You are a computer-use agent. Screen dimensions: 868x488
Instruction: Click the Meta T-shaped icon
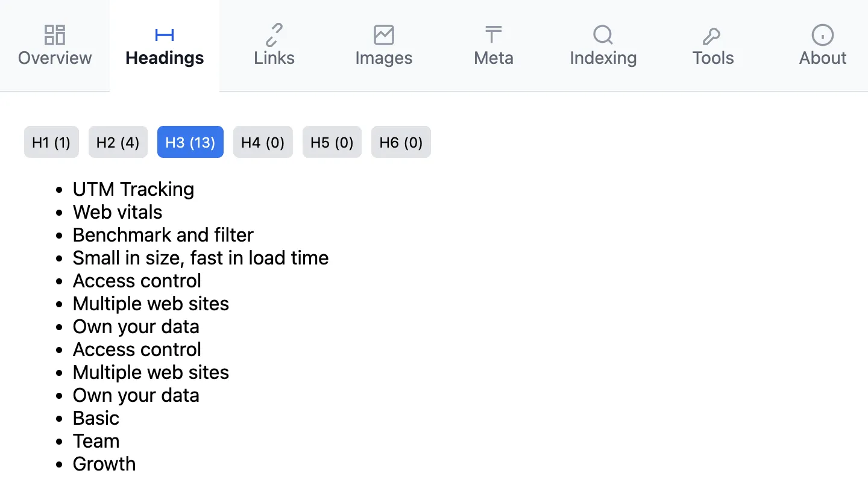[494, 35]
